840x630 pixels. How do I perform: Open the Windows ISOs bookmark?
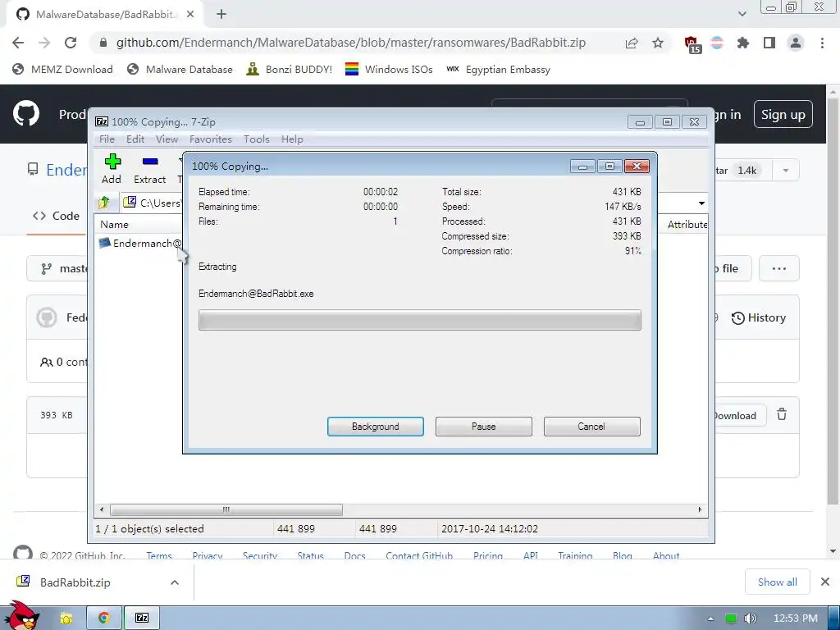tap(389, 70)
